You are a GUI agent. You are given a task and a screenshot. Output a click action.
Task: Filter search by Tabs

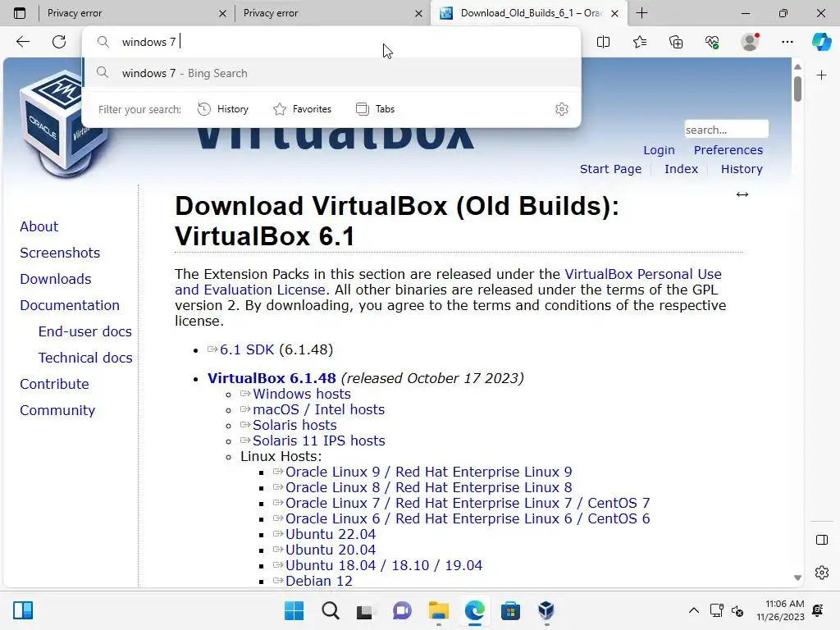click(376, 109)
